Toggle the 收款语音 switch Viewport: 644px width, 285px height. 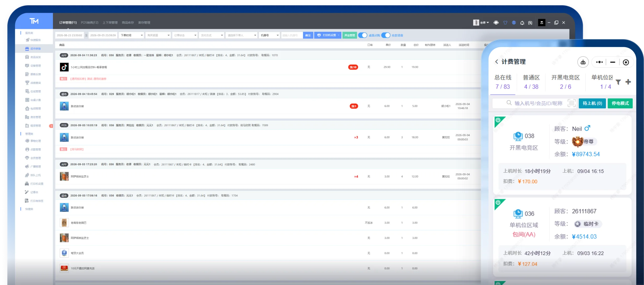(386, 35)
